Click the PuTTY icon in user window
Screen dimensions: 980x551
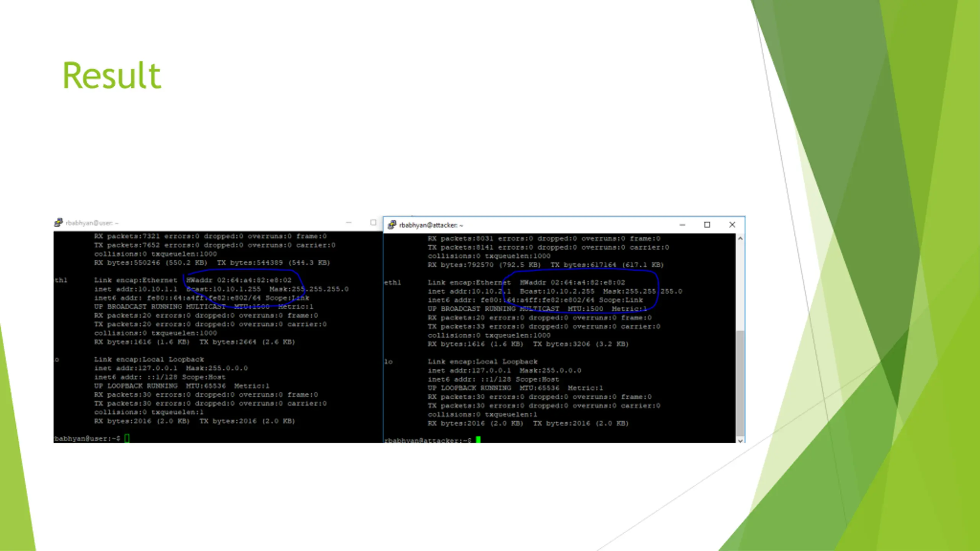[58, 223]
